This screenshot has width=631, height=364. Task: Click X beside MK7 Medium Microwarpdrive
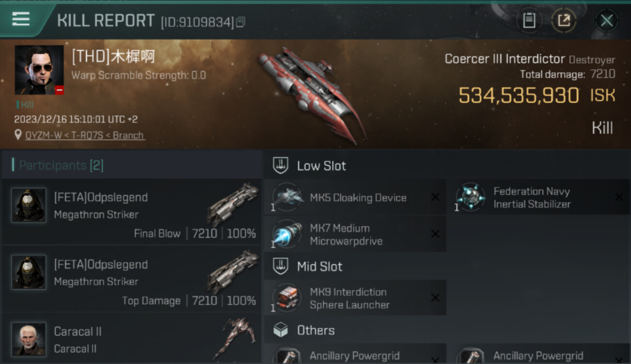435,234
